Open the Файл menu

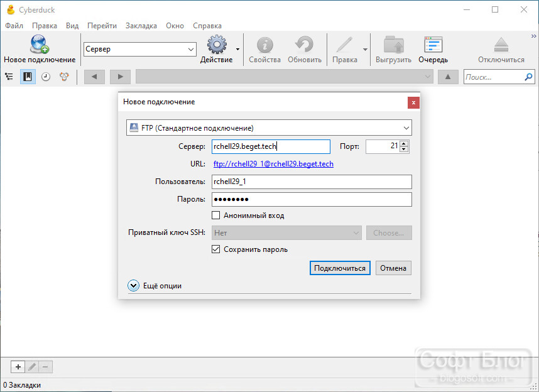tap(14, 26)
